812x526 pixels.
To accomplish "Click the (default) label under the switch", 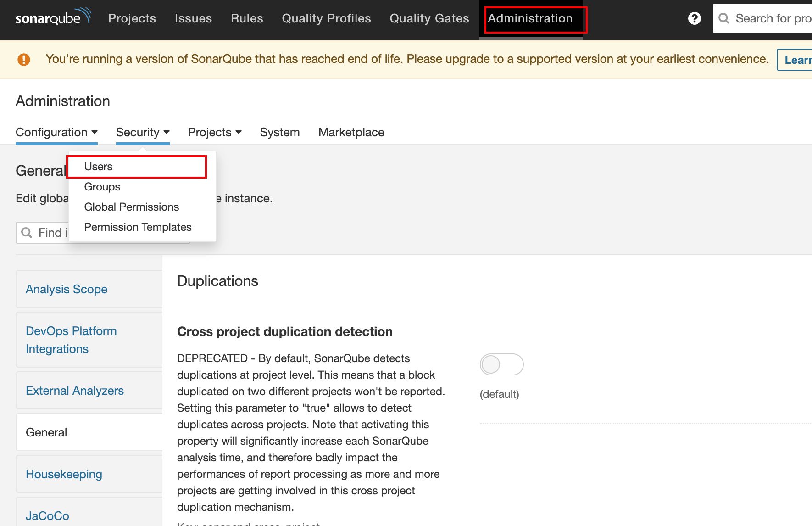I will tap(499, 394).
